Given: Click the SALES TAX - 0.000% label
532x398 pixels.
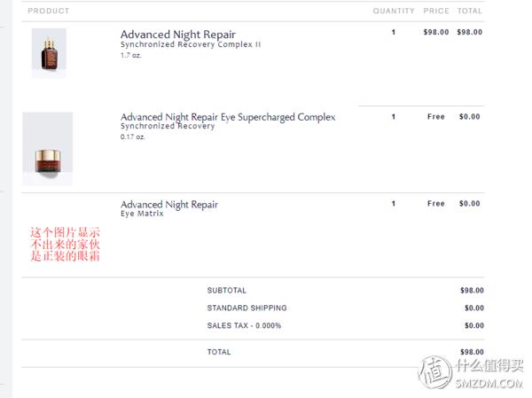Looking at the screenshot, I should click(x=244, y=325).
